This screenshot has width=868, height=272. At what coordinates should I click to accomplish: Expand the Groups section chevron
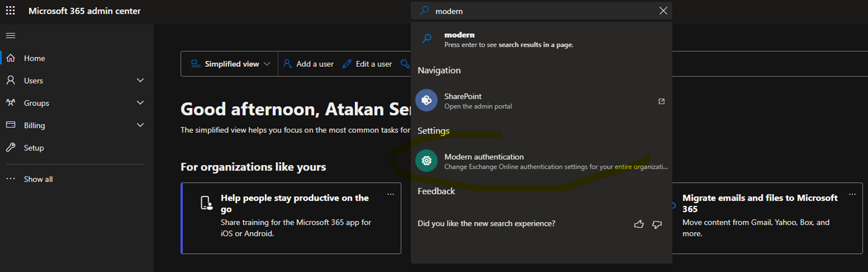[x=140, y=103]
